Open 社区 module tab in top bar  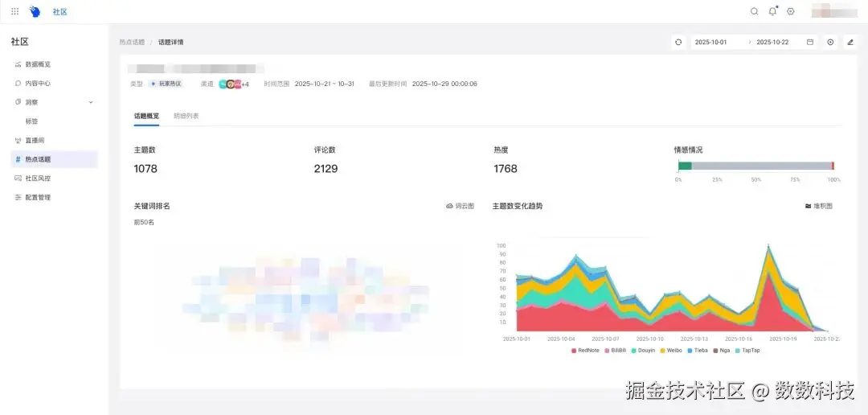tap(59, 11)
